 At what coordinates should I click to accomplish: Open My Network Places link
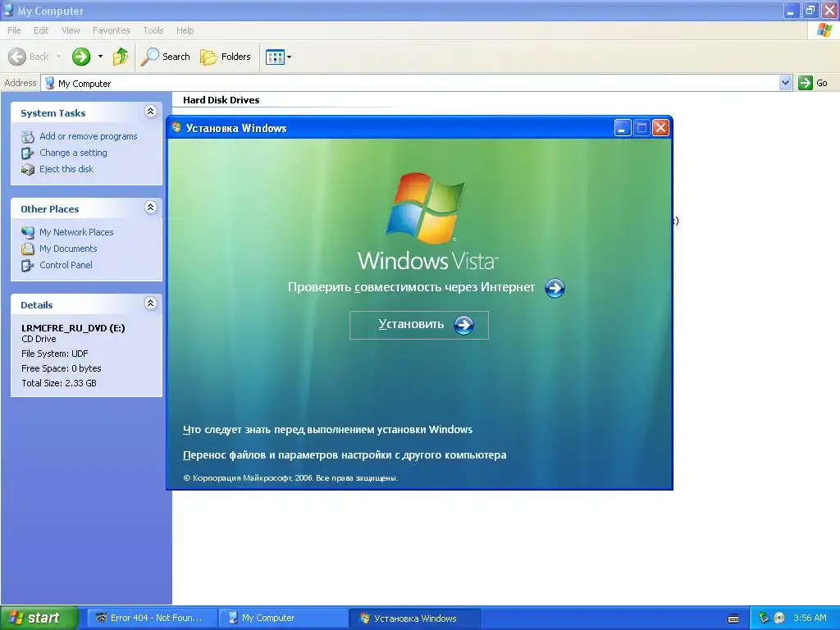76,232
